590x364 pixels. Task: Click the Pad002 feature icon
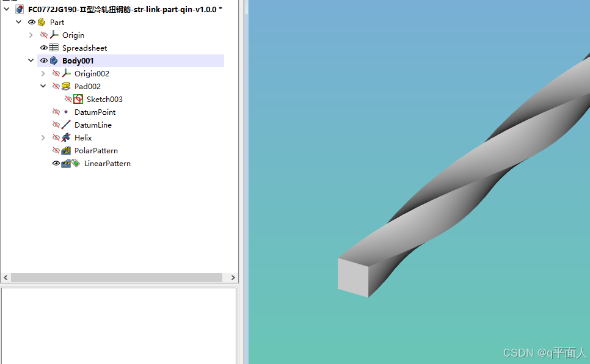coord(66,86)
